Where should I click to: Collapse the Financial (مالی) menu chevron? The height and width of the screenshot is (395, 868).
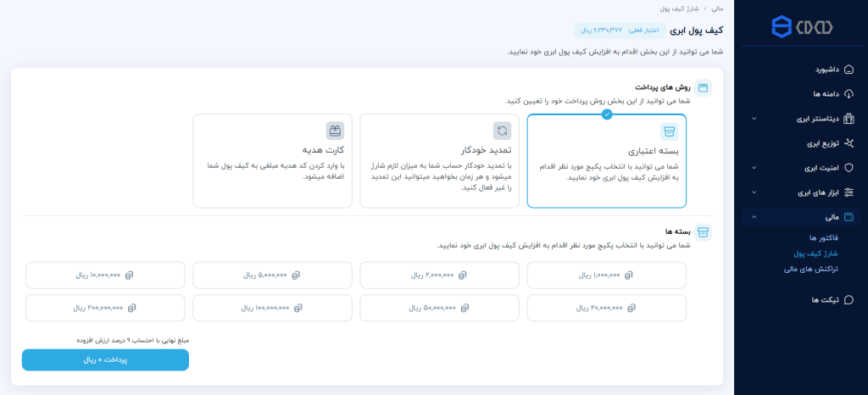point(754,217)
